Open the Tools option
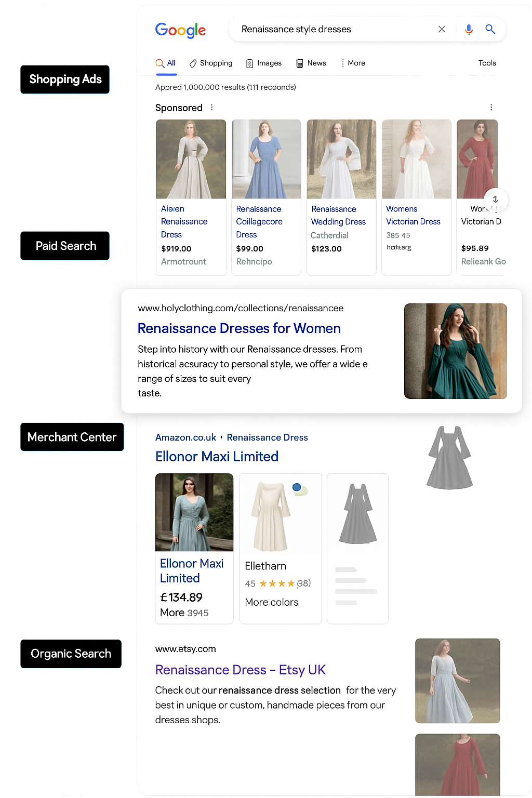The width and height of the screenshot is (532, 798). (x=487, y=63)
